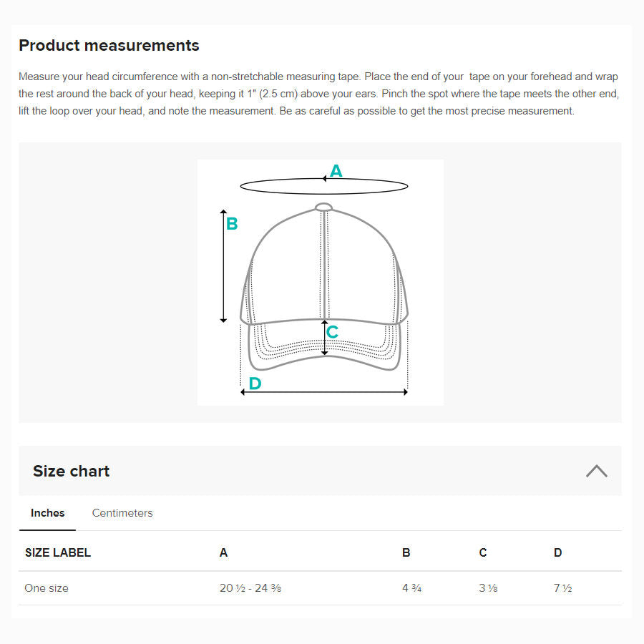Viewport: 644px width, 644px height.
Task: Switch to the Centimeters tab
Action: click(122, 513)
